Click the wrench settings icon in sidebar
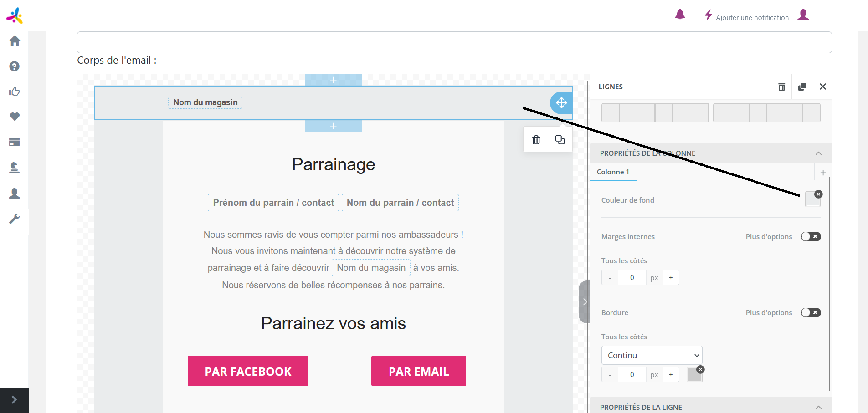This screenshot has height=413, width=868. (15, 219)
